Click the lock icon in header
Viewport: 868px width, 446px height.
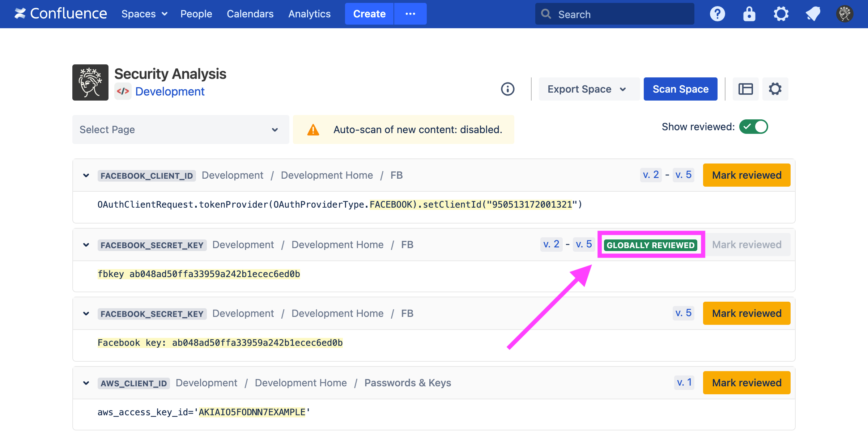749,14
